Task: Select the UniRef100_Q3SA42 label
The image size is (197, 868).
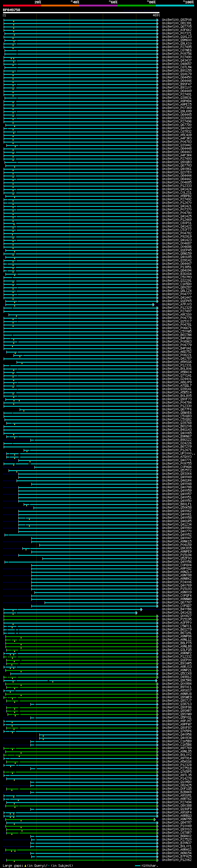Action: [x=177, y=145]
